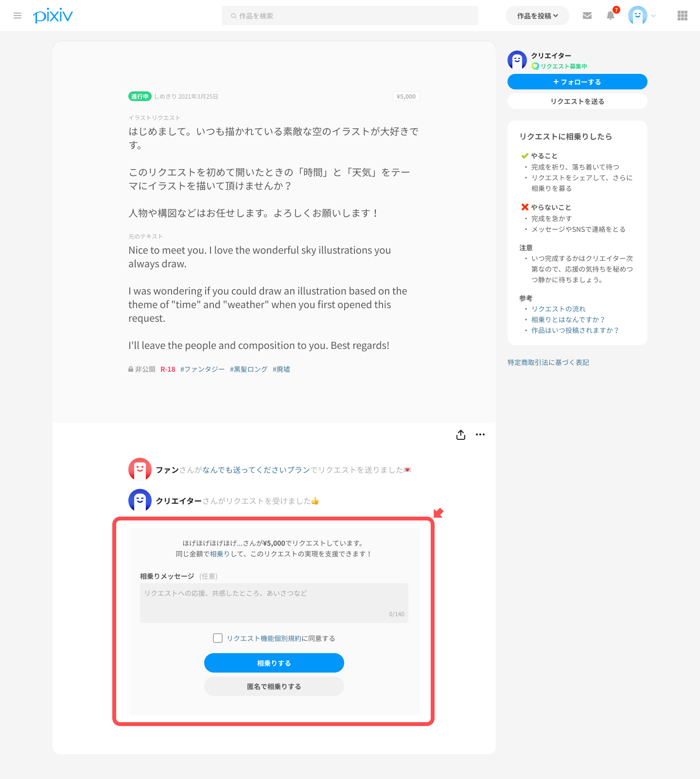Click the fan's red avatar icon
This screenshot has width=700, height=779.
click(x=140, y=469)
